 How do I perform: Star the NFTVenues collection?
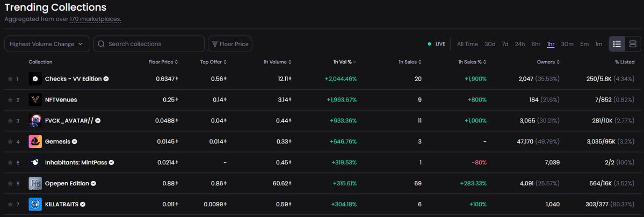tap(10, 100)
